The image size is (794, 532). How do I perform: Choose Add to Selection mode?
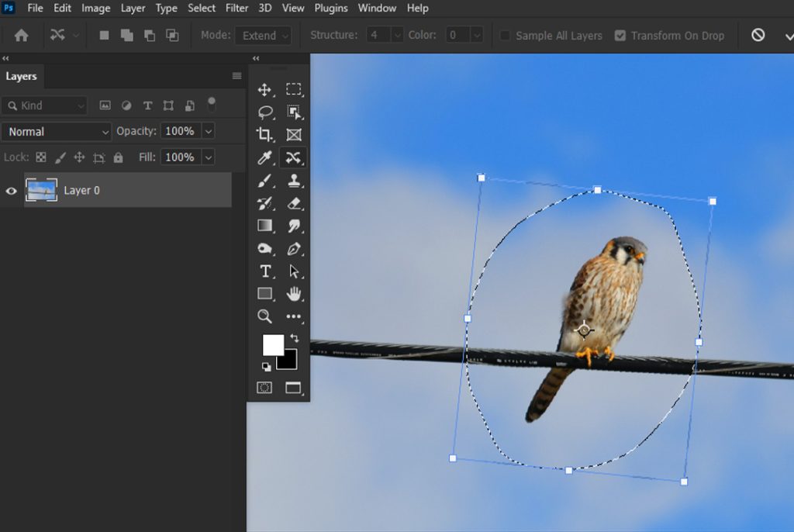point(126,35)
